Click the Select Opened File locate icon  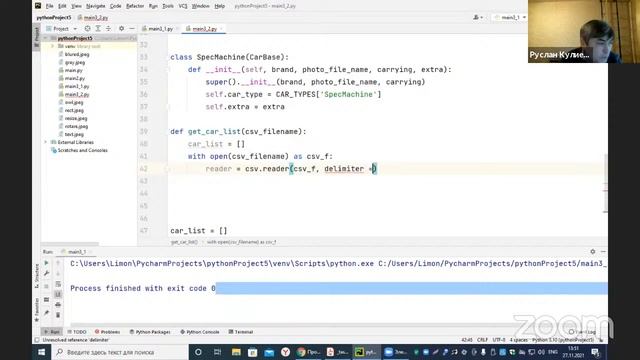tap(87, 29)
